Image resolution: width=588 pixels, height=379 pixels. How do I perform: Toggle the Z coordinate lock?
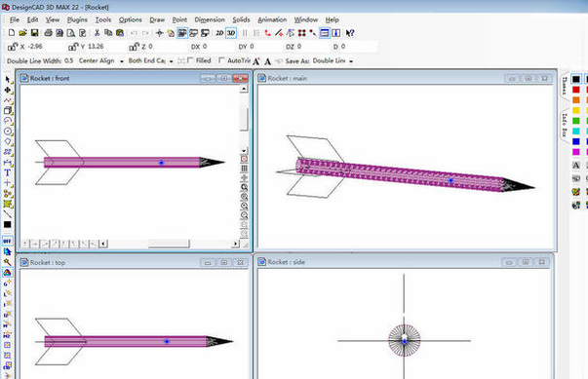click(134, 47)
